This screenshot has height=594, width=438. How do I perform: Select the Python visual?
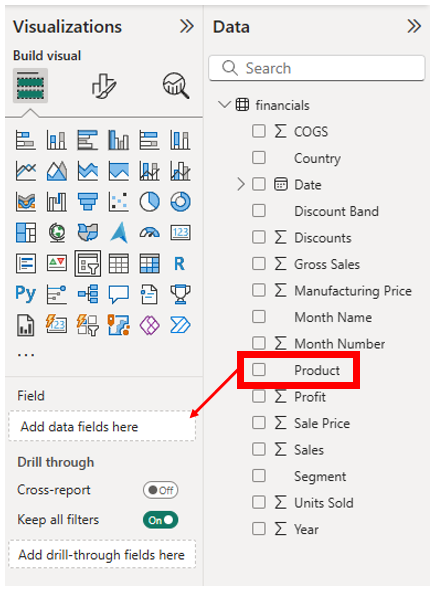(26, 294)
